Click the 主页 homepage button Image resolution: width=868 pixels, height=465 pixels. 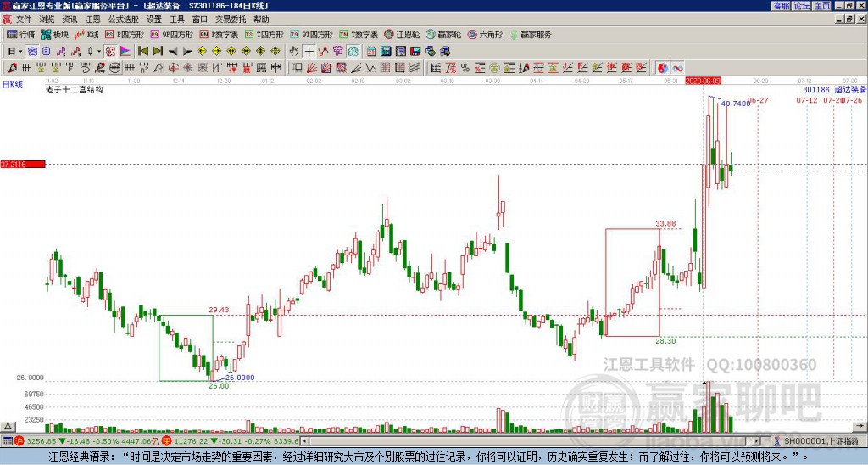pos(821,6)
